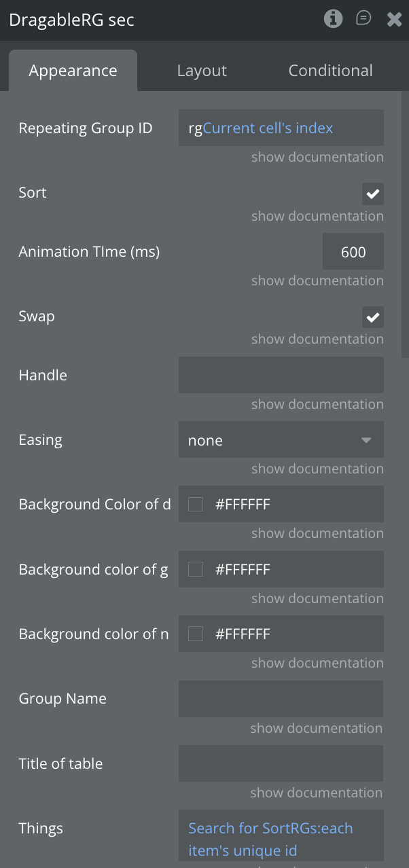
Task: Click the Group Name input field
Action: coord(281,699)
